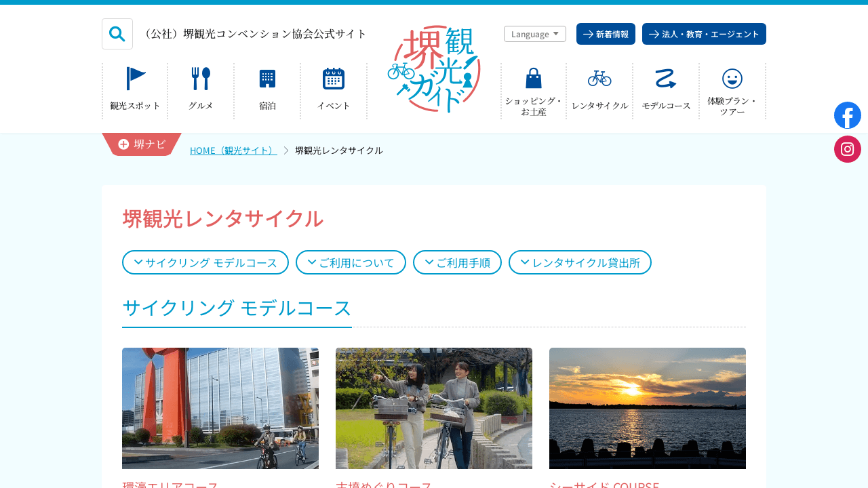868x488 pixels.
Task: Follow the HOME（観光サイト） breadcrumb link
Action: (233, 149)
